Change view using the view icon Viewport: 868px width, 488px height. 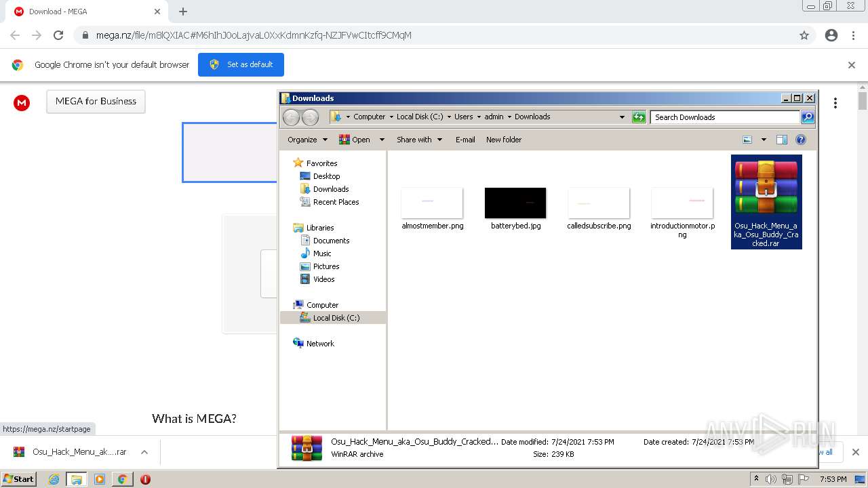747,140
